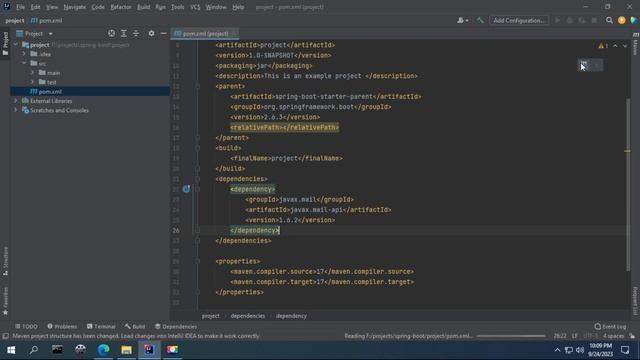Open File Explorer from taskbar
640x360 pixels.
pyautogui.click(x=126, y=350)
